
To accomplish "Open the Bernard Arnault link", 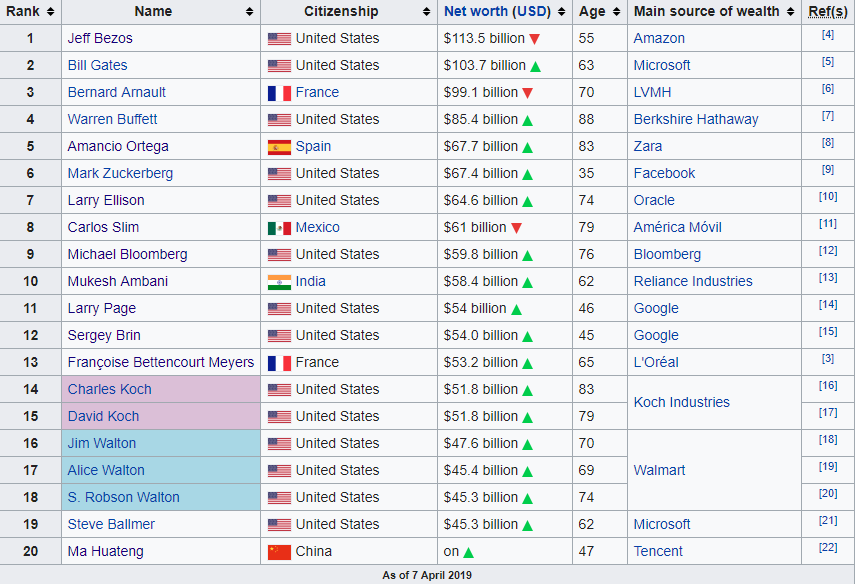I will tap(117, 92).
